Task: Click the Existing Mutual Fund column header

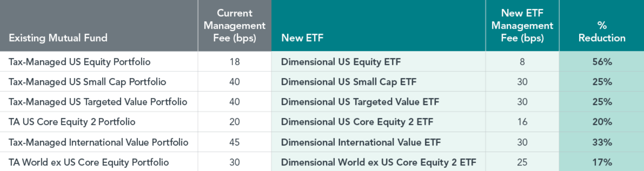Action: [x=58, y=38]
